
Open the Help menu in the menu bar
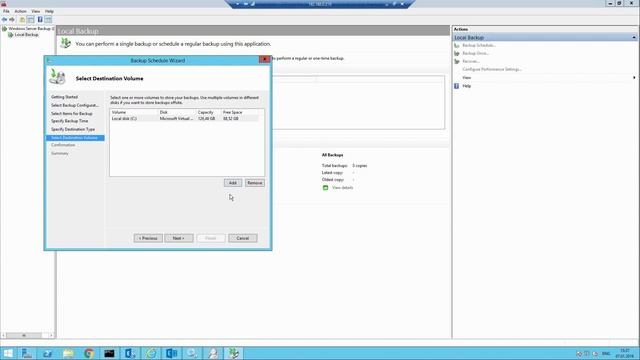point(49,11)
